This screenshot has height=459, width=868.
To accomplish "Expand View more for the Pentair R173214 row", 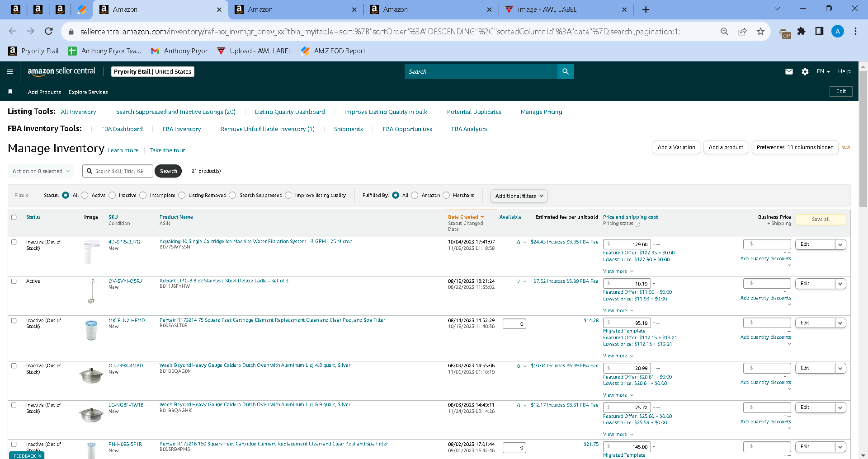I will pos(618,356).
